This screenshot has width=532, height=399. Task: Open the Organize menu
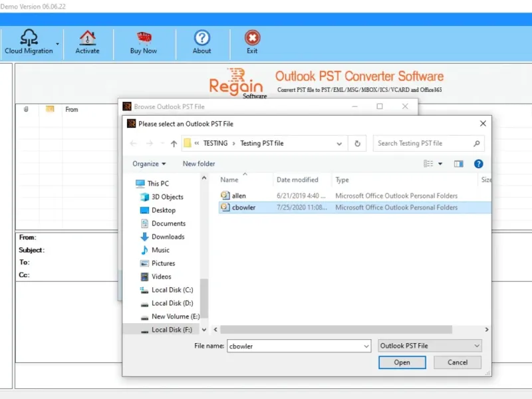click(149, 164)
